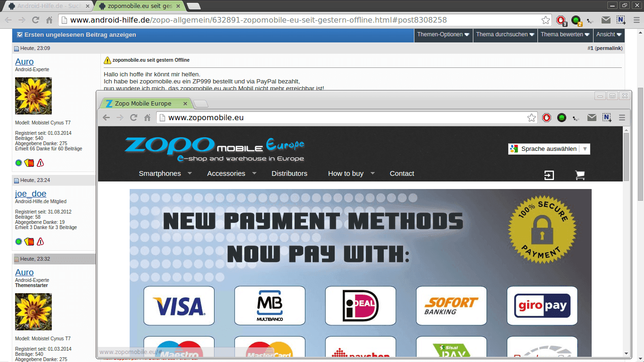Click permalink of post #1

[x=610, y=48]
